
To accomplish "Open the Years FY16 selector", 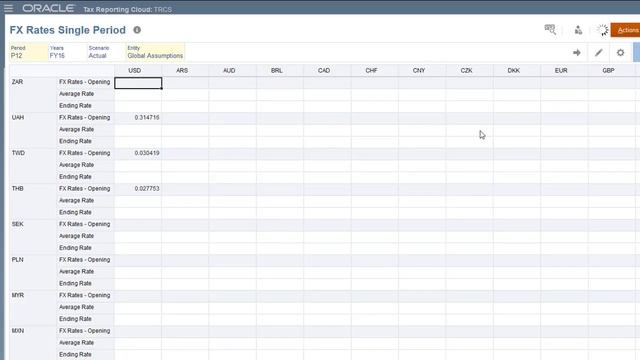I will [x=68, y=52].
